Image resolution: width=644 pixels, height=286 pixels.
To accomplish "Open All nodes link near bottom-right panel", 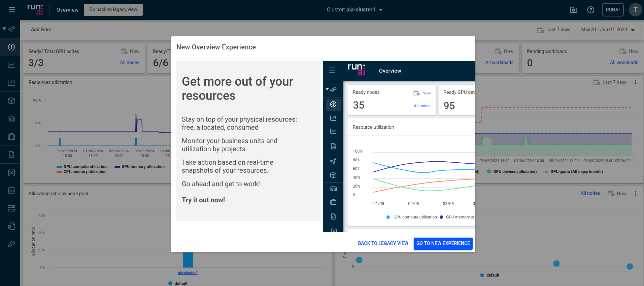I will click(x=590, y=193).
